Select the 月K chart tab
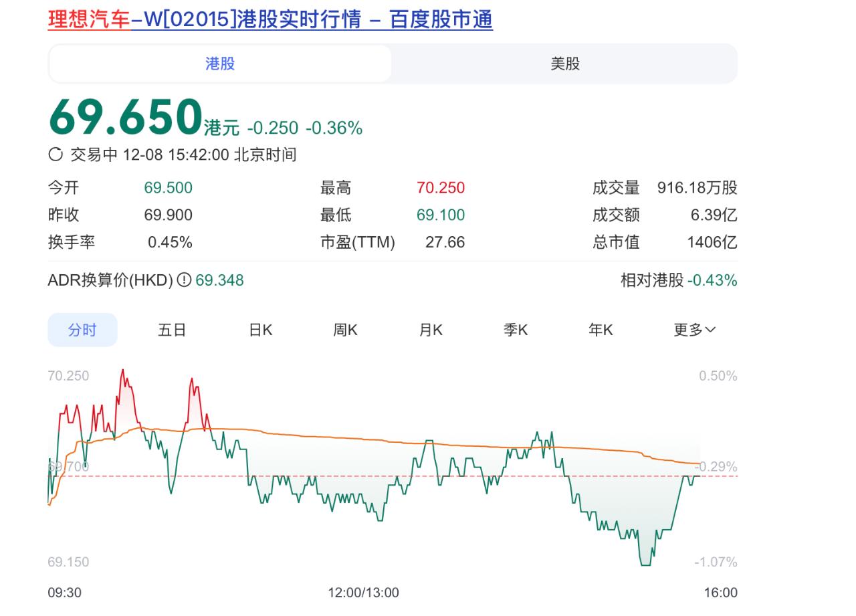Image resolution: width=856 pixels, height=616 pixels. pyautogui.click(x=431, y=330)
